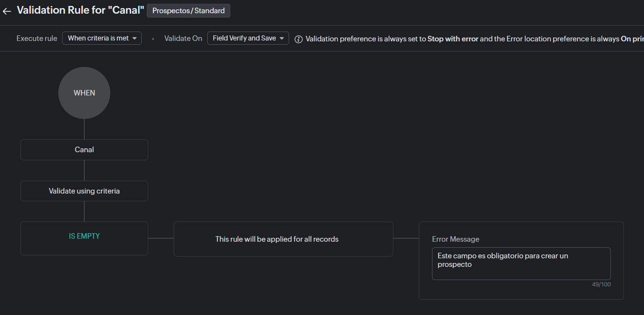Click the info icon beside Validation preference
The image size is (644, 315).
click(299, 39)
